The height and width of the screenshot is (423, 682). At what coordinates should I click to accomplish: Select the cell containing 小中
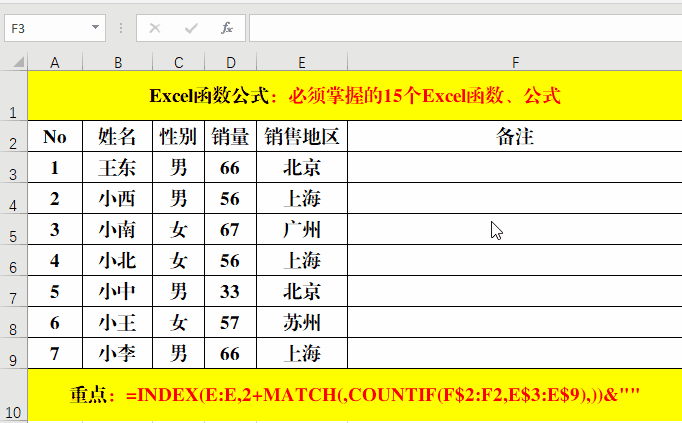click(x=117, y=291)
